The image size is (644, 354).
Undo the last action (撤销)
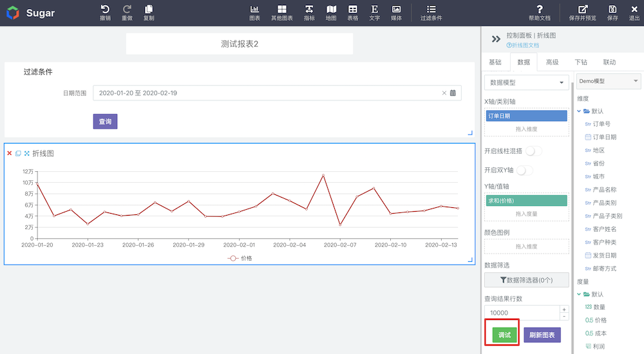(x=105, y=13)
